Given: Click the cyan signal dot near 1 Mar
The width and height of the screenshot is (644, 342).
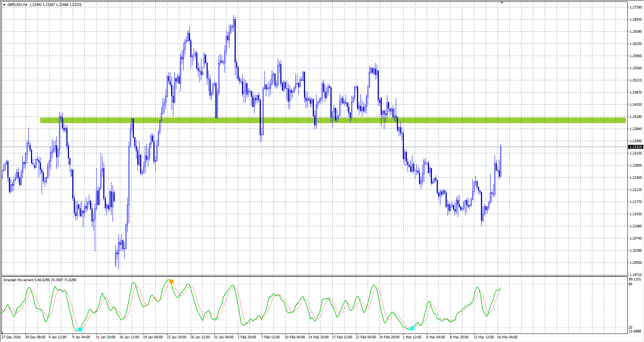Looking at the screenshot, I should (412, 328).
